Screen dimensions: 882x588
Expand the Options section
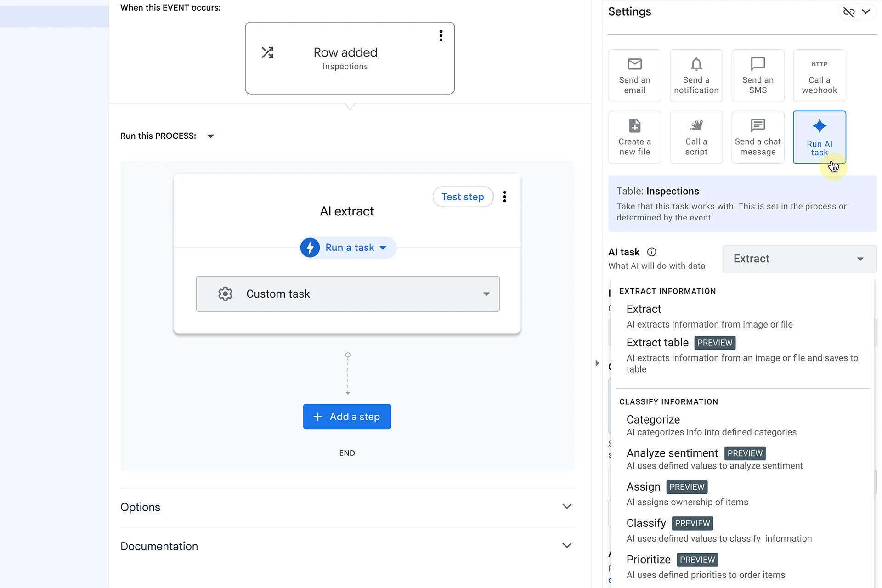coord(347,507)
